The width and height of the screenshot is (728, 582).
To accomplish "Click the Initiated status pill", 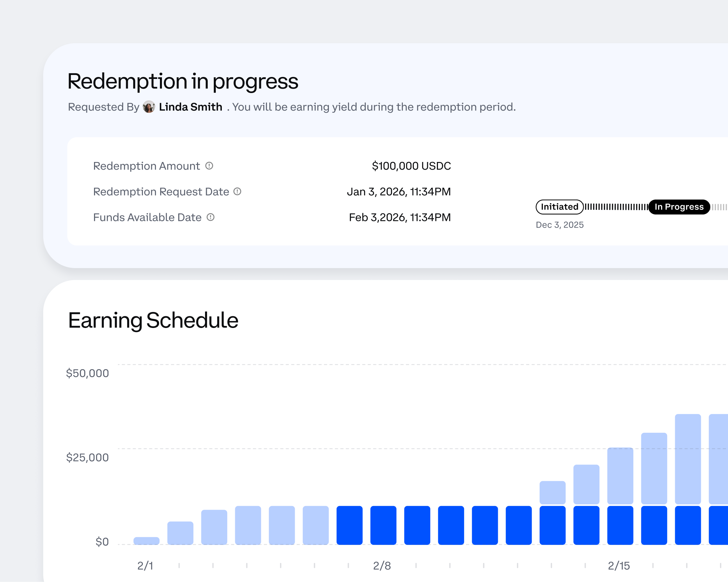I will [559, 207].
